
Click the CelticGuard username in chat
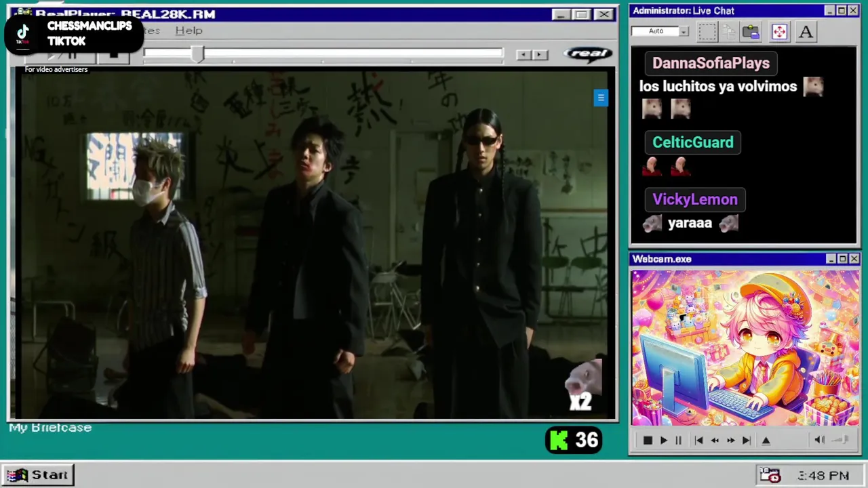pyautogui.click(x=692, y=142)
